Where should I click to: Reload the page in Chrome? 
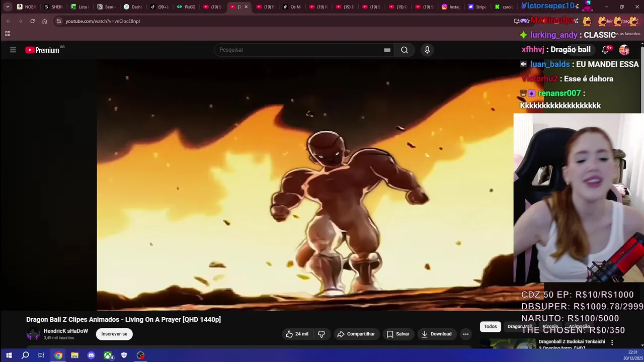tap(32, 21)
